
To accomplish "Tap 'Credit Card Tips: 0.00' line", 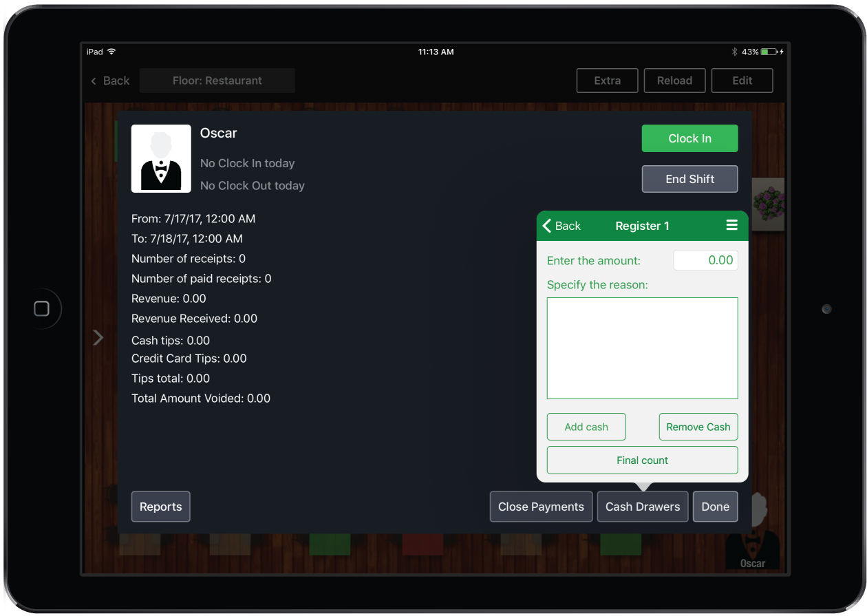I will pos(189,359).
